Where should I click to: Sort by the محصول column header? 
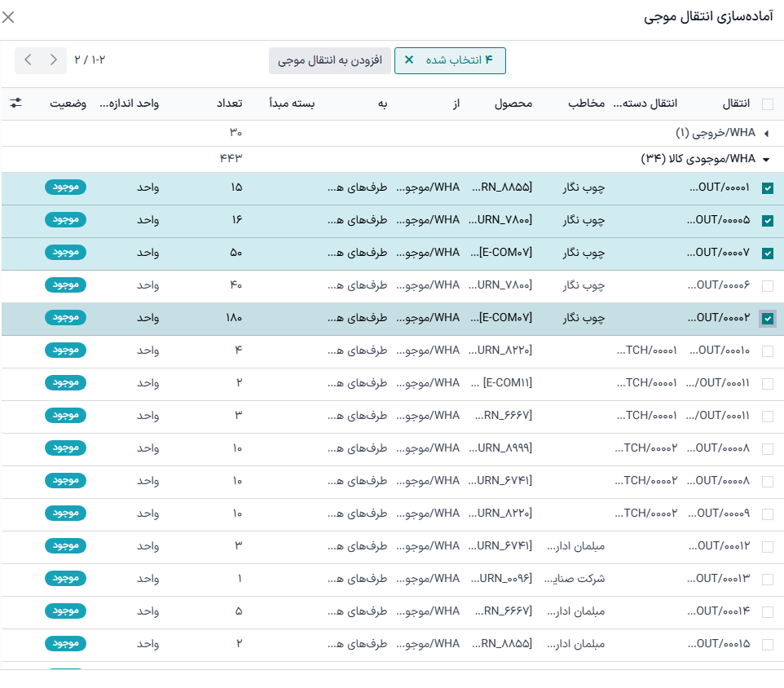point(514,104)
